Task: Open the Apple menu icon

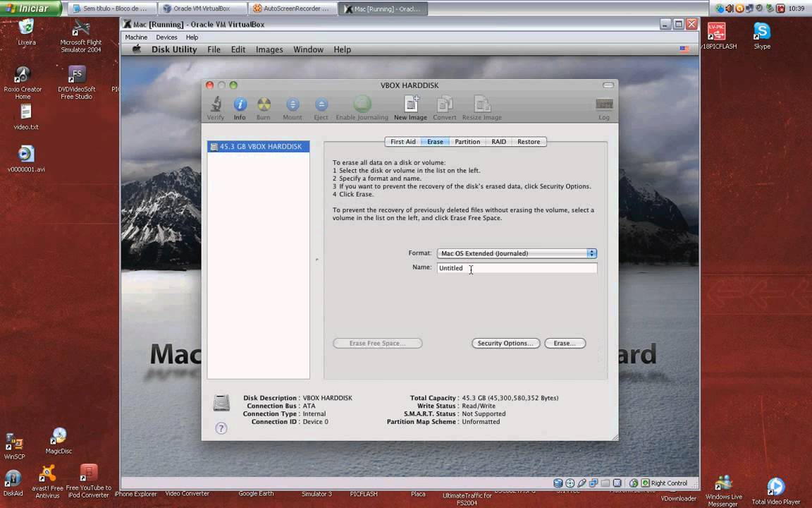Action: click(x=137, y=49)
